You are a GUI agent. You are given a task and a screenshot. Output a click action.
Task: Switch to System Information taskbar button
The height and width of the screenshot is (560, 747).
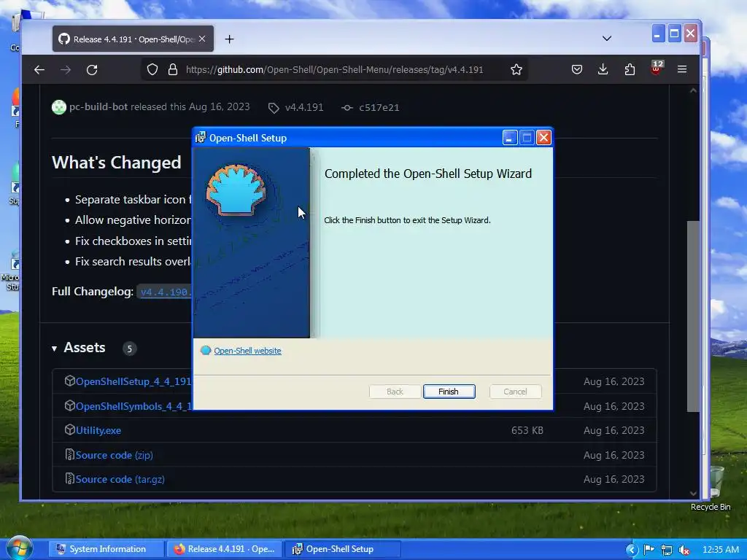[x=106, y=549]
